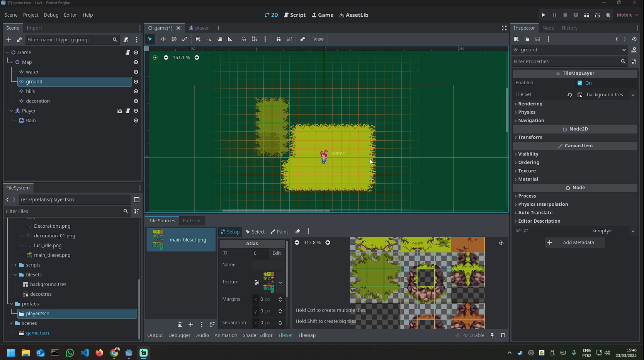Select the Move Mode tool in viewport toolbar
Screen dimensions: 644x360
[x=163, y=39]
